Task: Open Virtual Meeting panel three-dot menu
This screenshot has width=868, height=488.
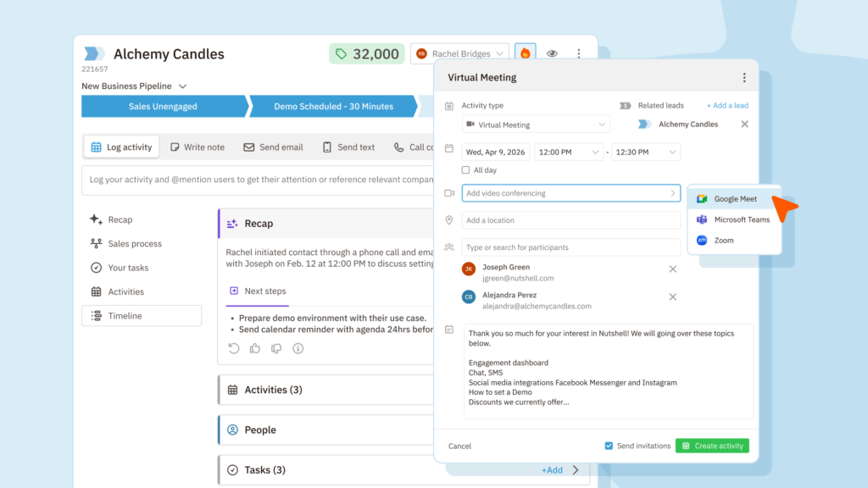Action: point(744,77)
